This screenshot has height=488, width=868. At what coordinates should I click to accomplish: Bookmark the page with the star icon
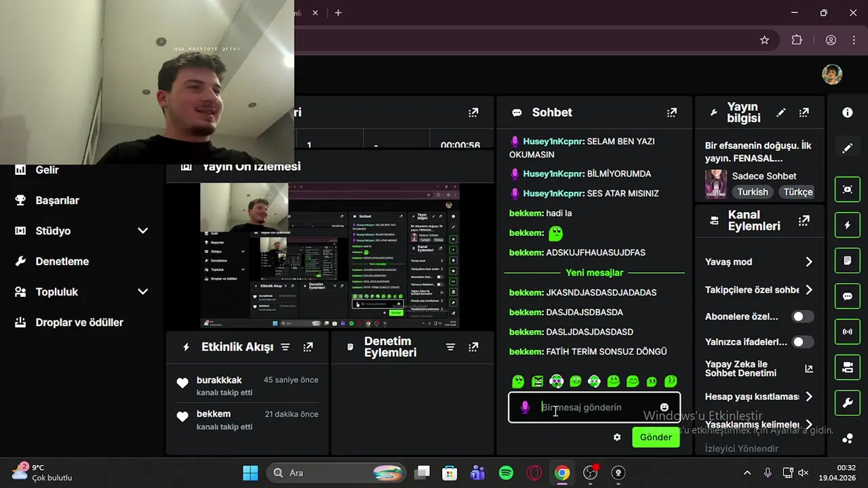click(x=764, y=40)
